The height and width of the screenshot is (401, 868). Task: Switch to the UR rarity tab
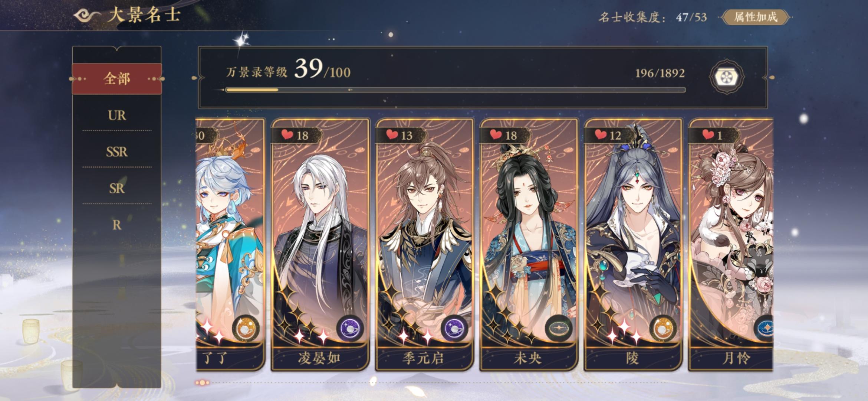(117, 115)
